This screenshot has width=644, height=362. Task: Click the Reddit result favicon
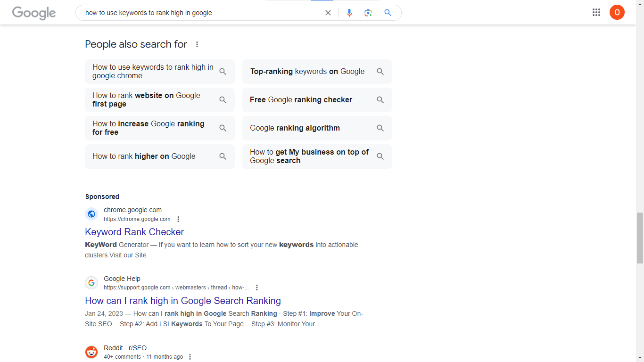91,352
